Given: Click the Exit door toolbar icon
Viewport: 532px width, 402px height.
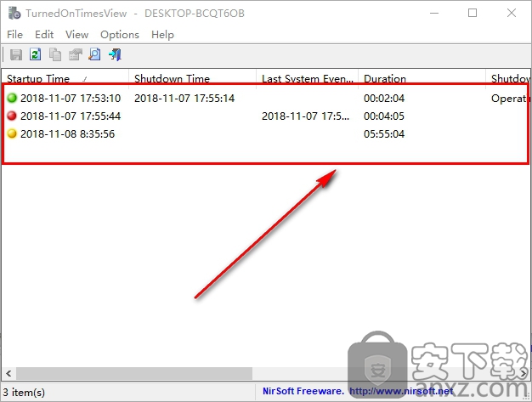Looking at the screenshot, I should tap(115, 54).
